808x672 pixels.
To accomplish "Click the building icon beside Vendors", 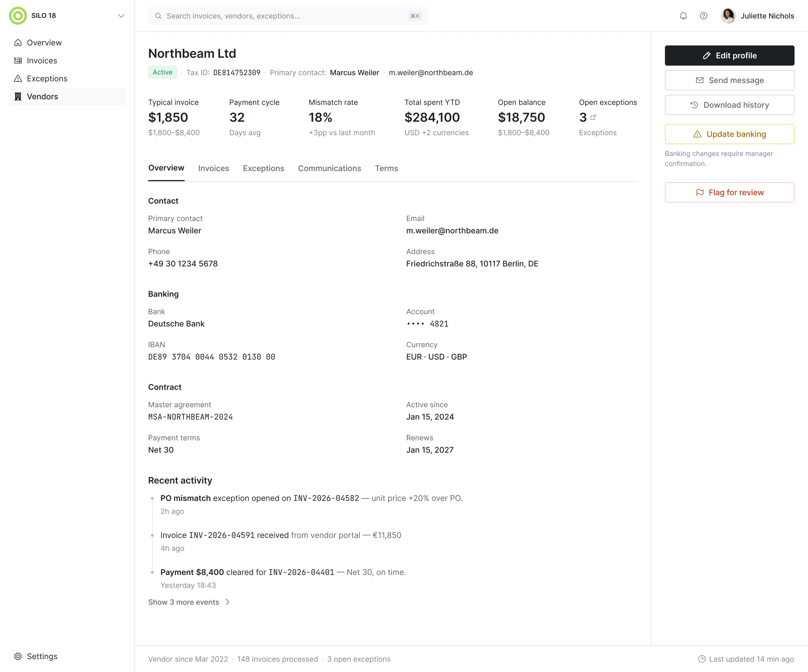I will pos(18,96).
